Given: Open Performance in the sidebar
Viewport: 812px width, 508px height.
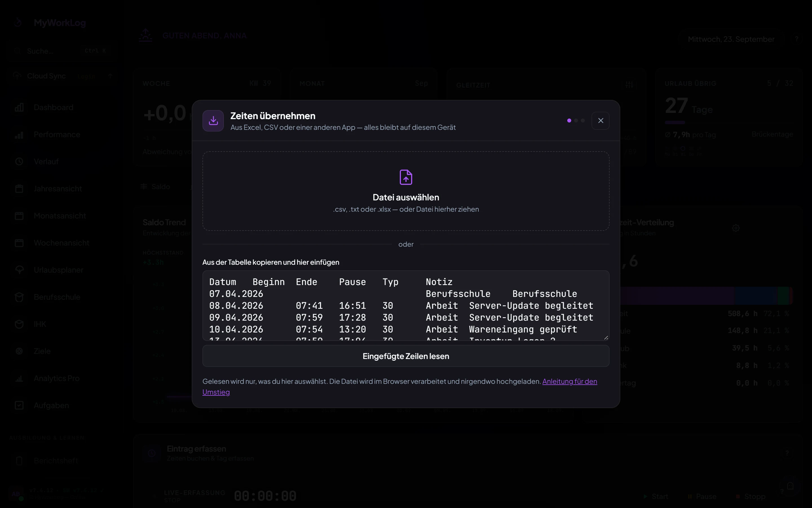Looking at the screenshot, I should [x=57, y=135].
